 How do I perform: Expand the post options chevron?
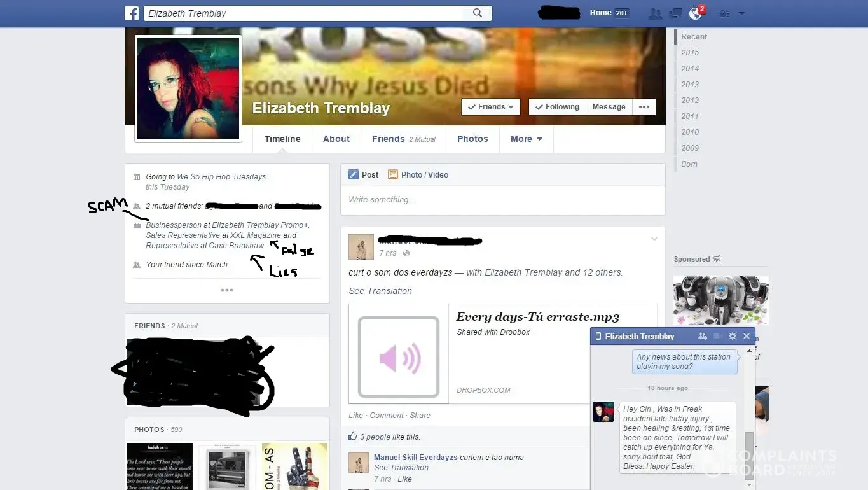click(654, 239)
